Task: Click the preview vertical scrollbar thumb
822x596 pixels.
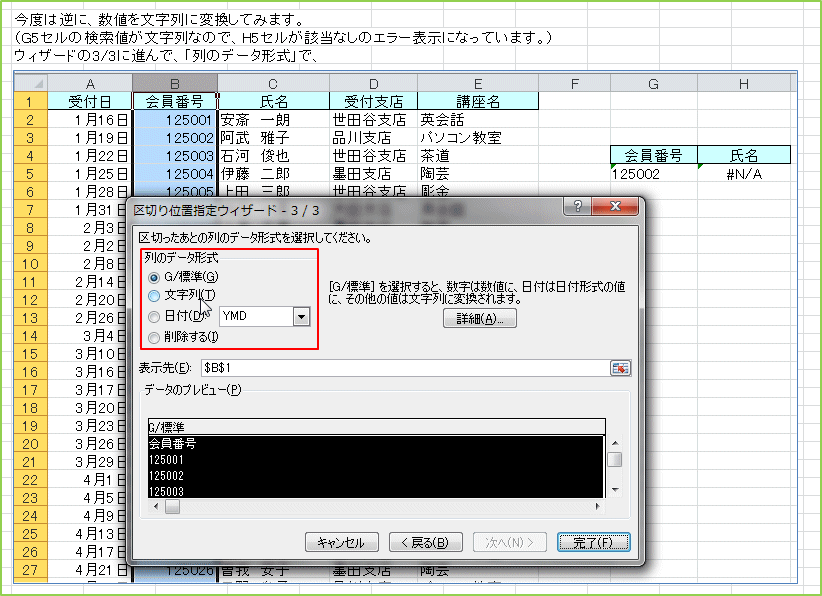Action: 615,460
